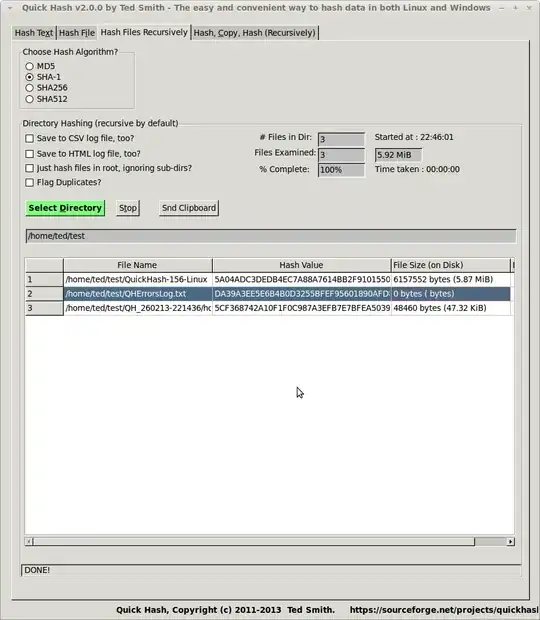Viewport: 540px width, 620px height.
Task: Maximize the Quick Hash window
Action: point(515,8)
